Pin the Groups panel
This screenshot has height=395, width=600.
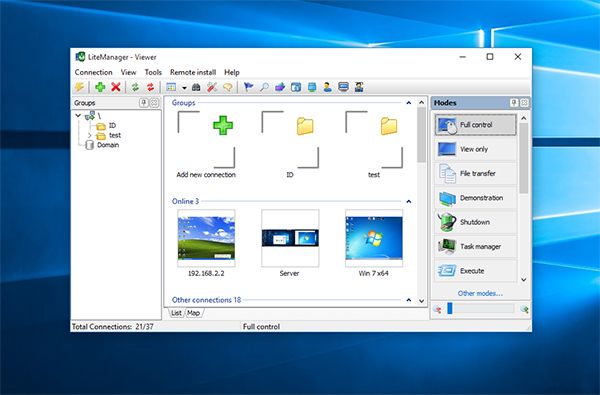[x=143, y=103]
